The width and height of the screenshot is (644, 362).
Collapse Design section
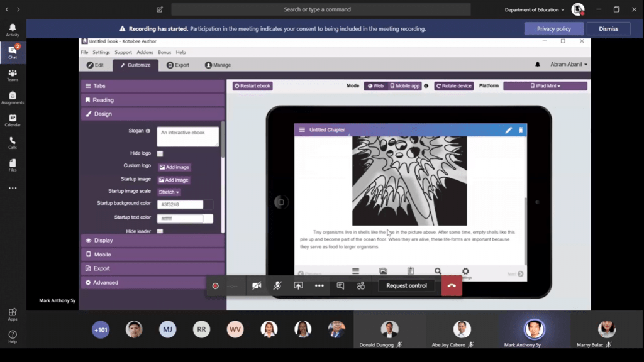click(x=153, y=114)
